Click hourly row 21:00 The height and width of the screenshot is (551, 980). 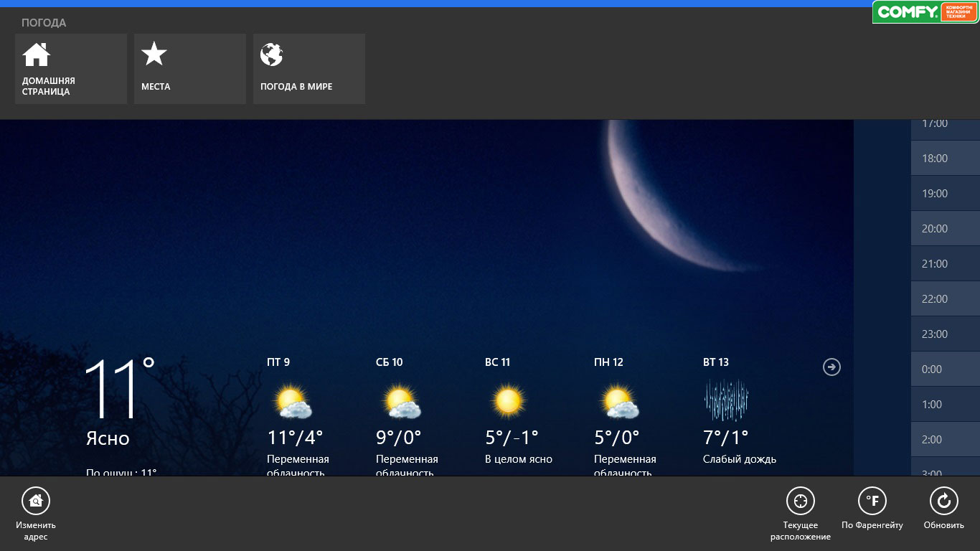[946, 264]
